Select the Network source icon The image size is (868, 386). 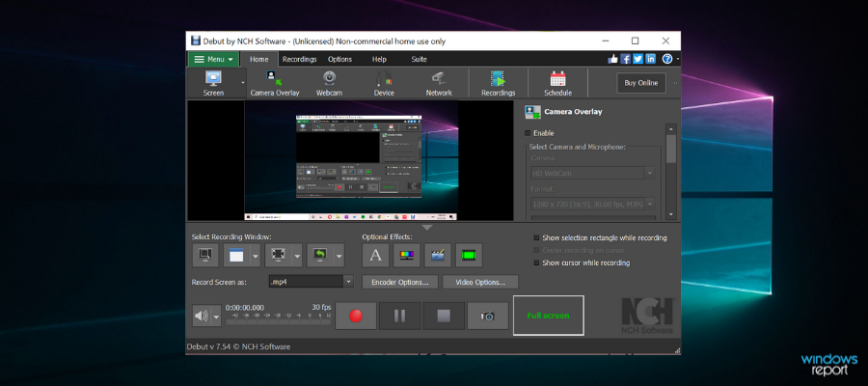pos(439,84)
